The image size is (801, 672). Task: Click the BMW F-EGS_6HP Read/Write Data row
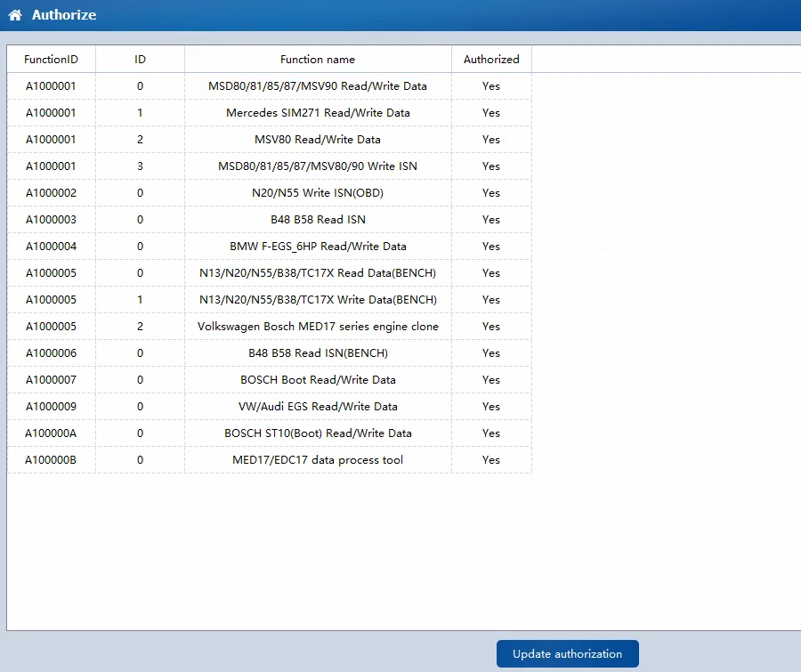click(x=317, y=247)
